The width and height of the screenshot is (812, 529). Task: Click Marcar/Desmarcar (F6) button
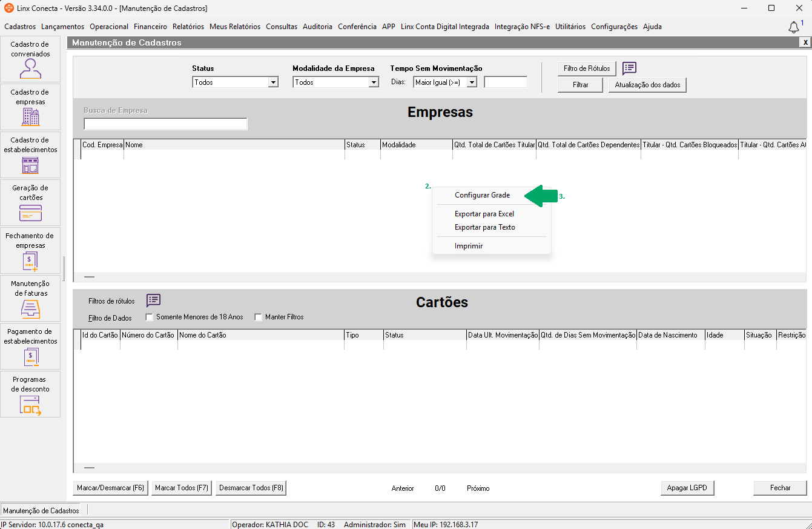(x=110, y=488)
